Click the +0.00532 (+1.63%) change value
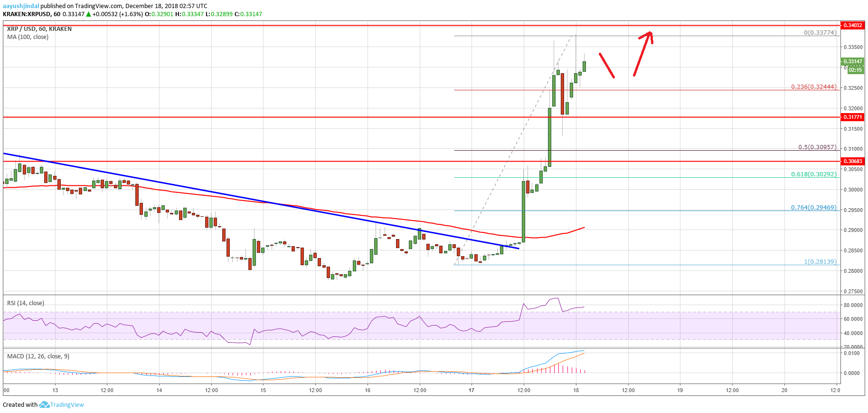 coord(118,14)
